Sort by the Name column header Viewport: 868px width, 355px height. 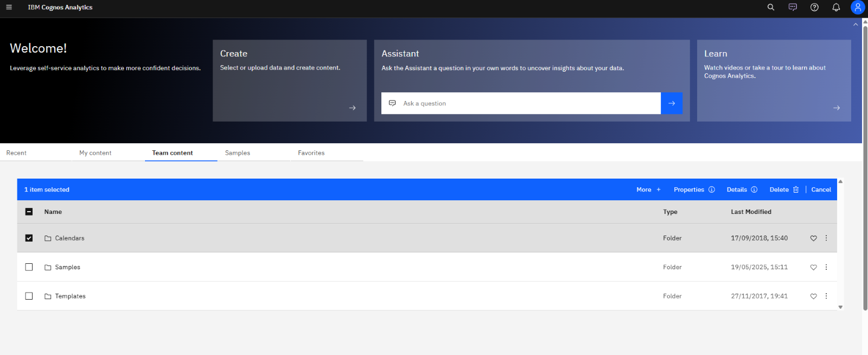53,212
